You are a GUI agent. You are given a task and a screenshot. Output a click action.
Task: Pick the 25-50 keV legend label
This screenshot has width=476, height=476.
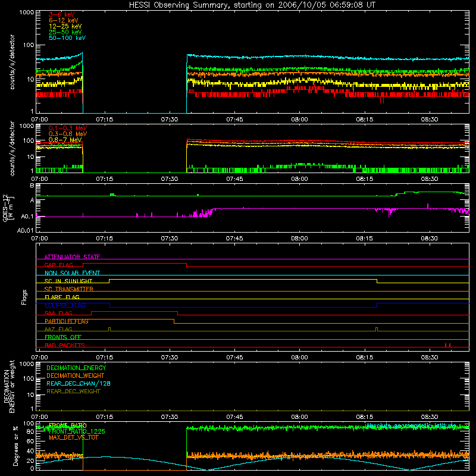coord(65,32)
